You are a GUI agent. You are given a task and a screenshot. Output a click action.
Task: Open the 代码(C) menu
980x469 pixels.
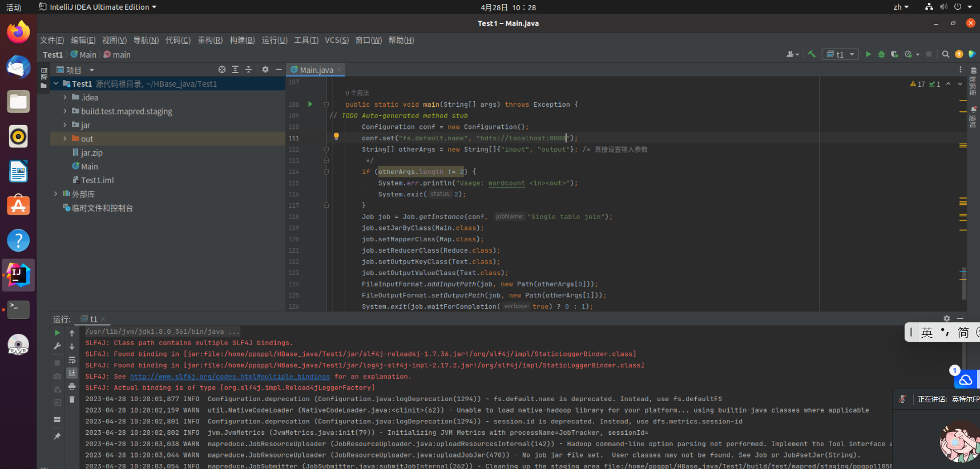[178, 40]
